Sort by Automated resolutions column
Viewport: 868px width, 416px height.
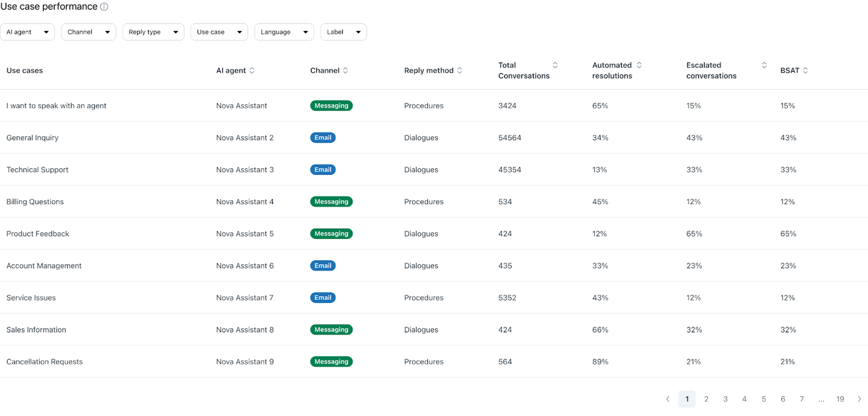(x=639, y=65)
